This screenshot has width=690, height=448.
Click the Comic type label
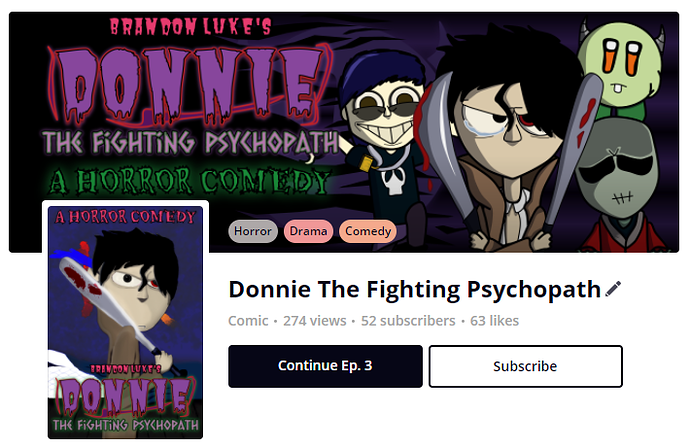click(248, 321)
